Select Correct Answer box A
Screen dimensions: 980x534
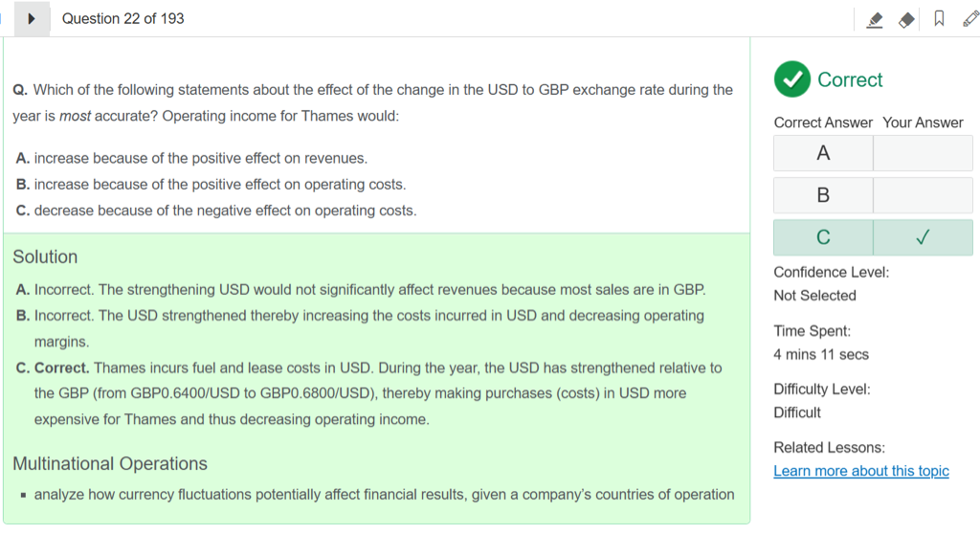click(x=823, y=153)
